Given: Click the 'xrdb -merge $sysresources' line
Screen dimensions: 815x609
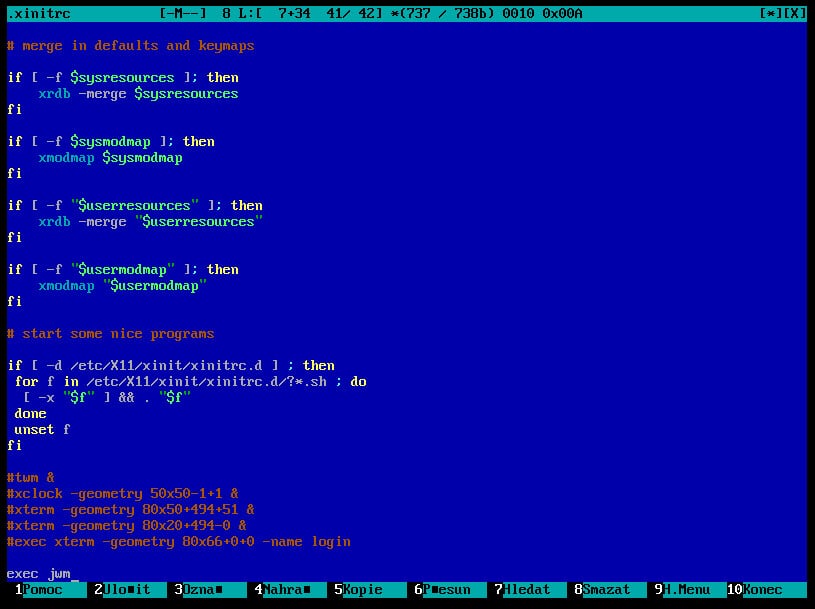Looking at the screenshot, I should click(138, 94).
